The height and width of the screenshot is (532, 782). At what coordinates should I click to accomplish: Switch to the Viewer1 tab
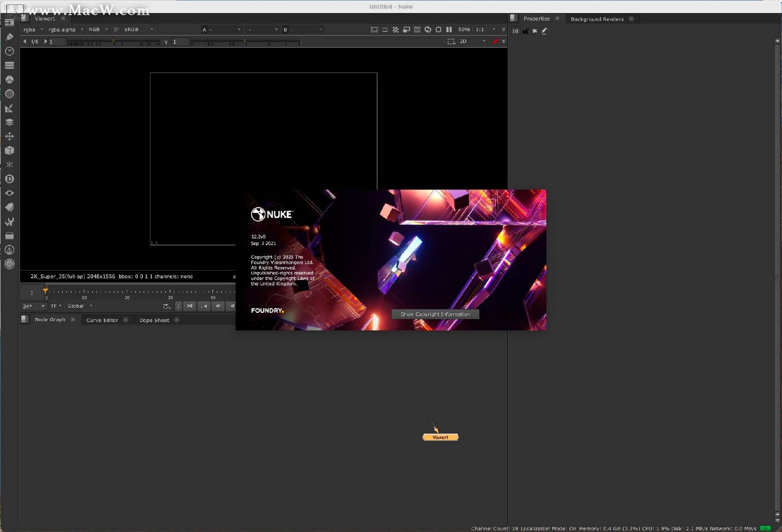click(x=45, y=19)
